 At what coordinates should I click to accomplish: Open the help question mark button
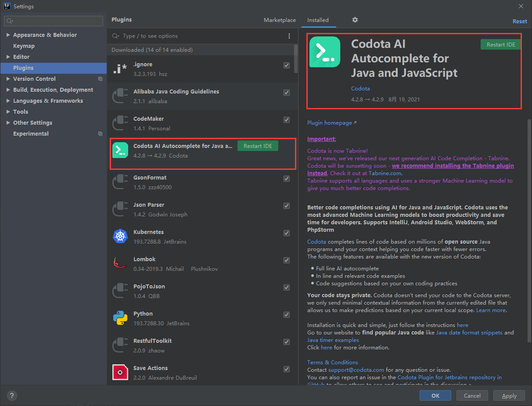pyautogui.click(x=12, y=395)
